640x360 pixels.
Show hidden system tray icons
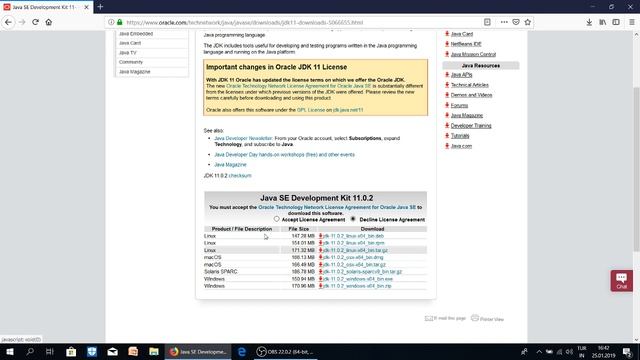pyautogui.click(x=539, y=351)
